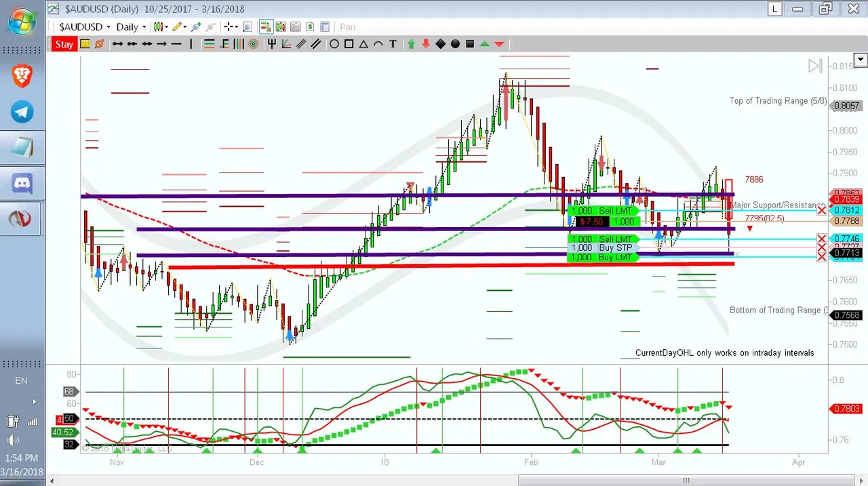The height and width of the screenshot is (486, 868).
Task: Select the black square marker
Action: click(470, 44)
